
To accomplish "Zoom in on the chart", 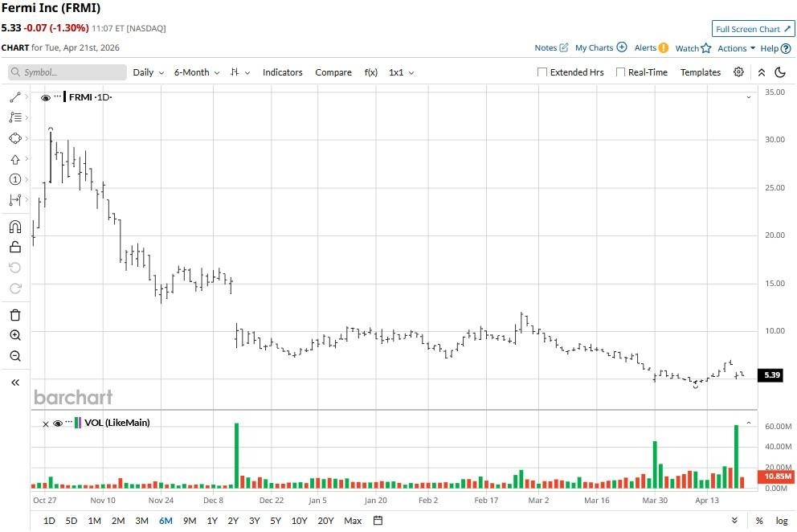I will point(15,335).
